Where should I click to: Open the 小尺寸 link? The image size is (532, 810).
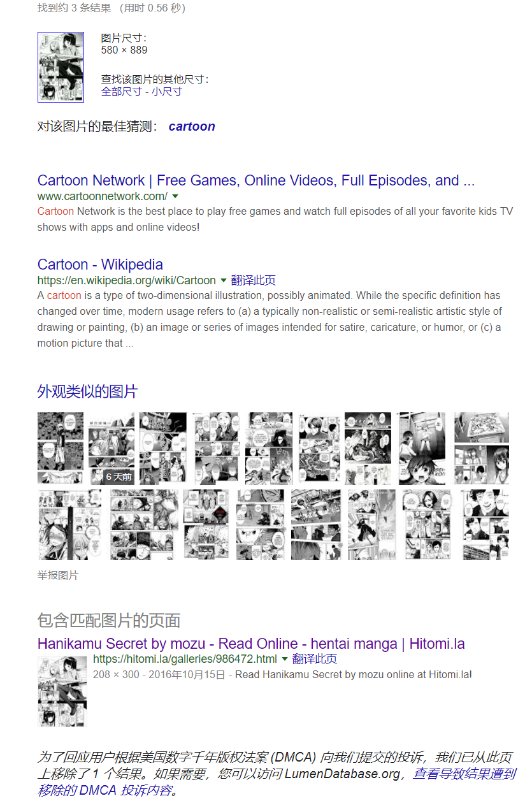click(x=167, y=91)
